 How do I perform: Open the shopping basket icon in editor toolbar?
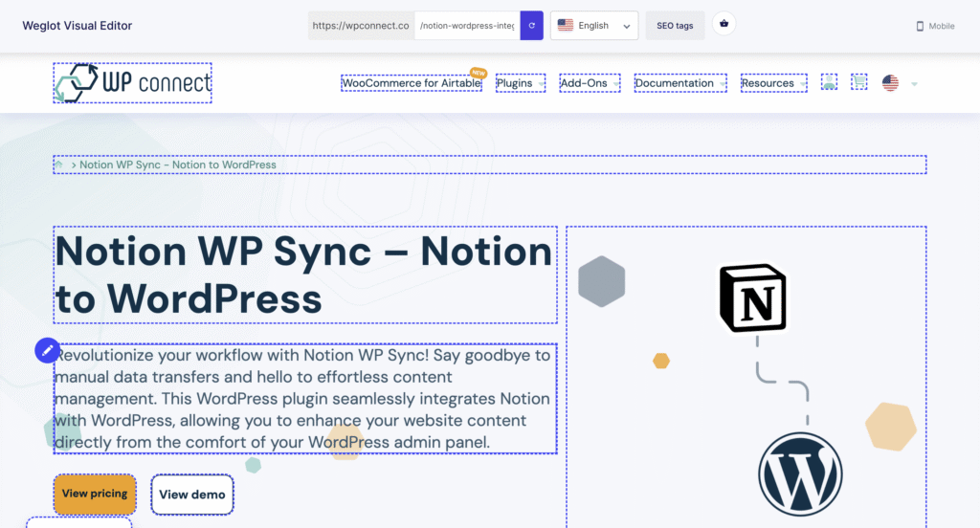click(724, 24)
